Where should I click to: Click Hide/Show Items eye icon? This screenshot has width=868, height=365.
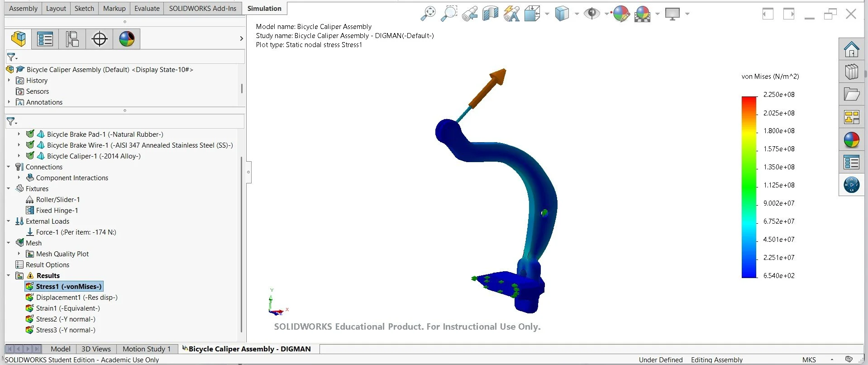point(591,14)
